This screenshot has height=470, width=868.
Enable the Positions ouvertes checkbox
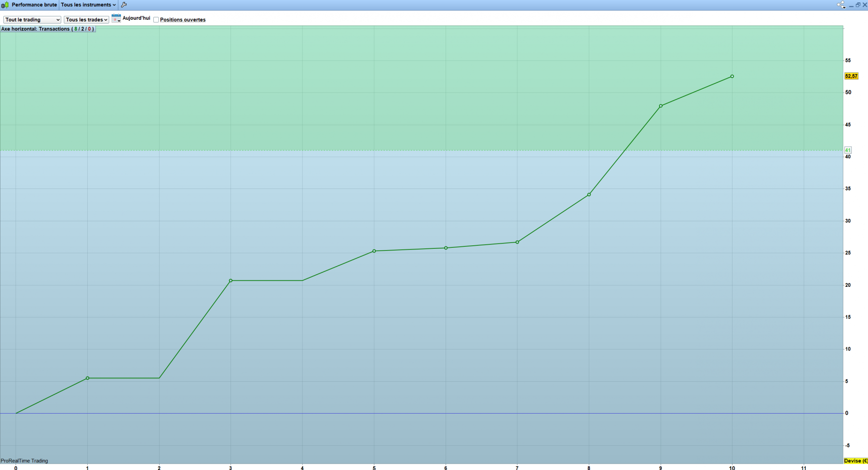pos(156,20)
